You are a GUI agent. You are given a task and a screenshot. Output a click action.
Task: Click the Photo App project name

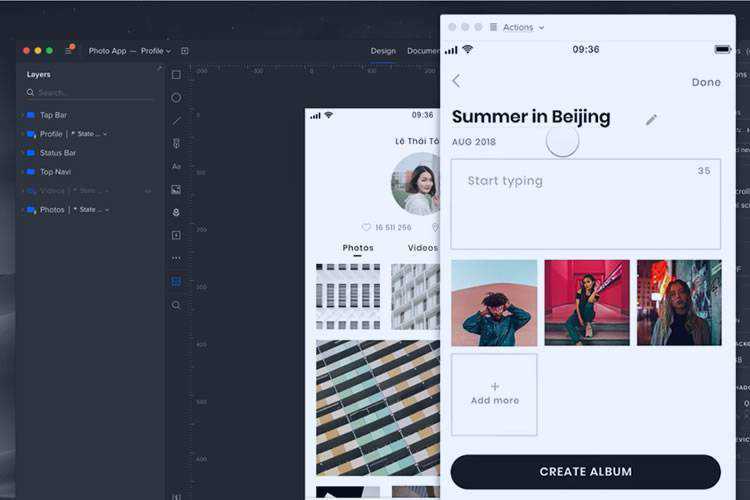(x=107, y=51)
